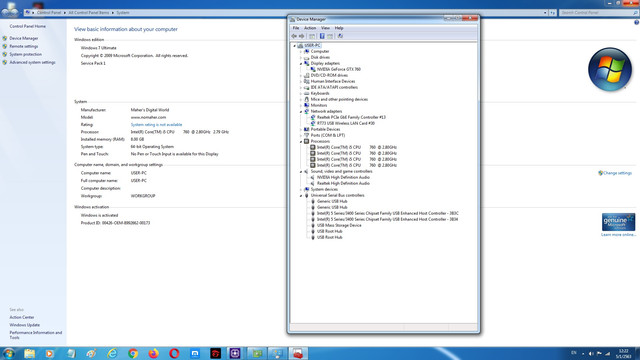The height and width of the screenshot is (360, 640).
Task: Click the purple square icon on the taskbar
Action: click(235, 353)
